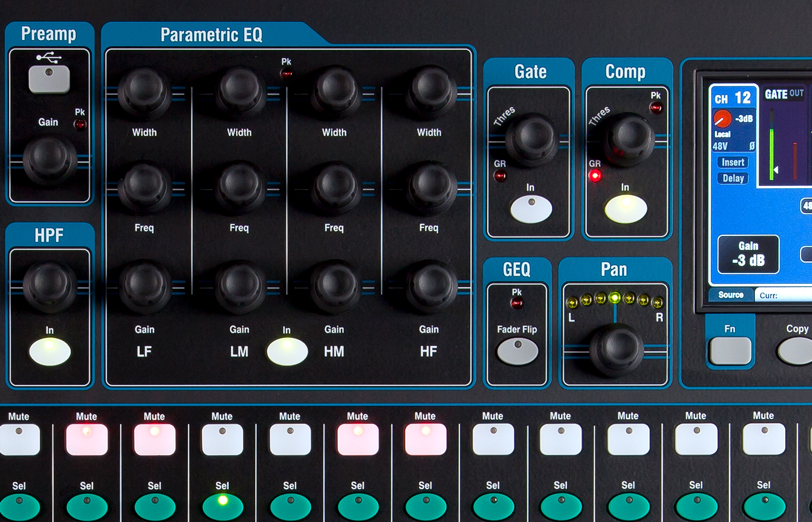The image size is (812, 522).
Task: Tap the Insert button on touchscreen
Action: point(733,162)
